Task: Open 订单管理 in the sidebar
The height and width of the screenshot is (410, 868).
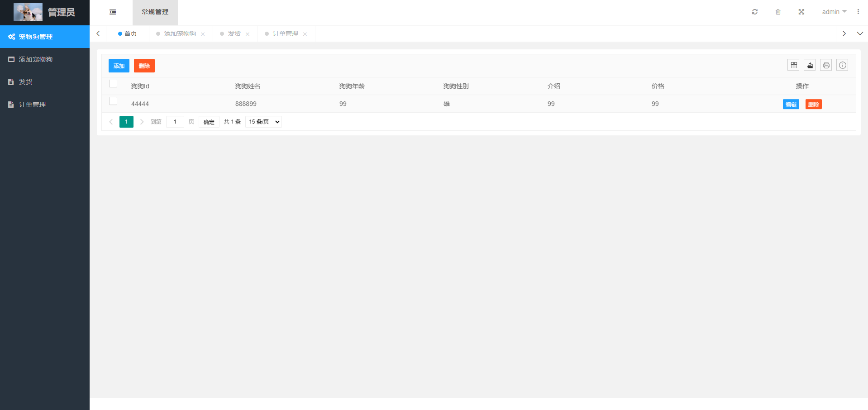Action: click(x=45, y=105)
